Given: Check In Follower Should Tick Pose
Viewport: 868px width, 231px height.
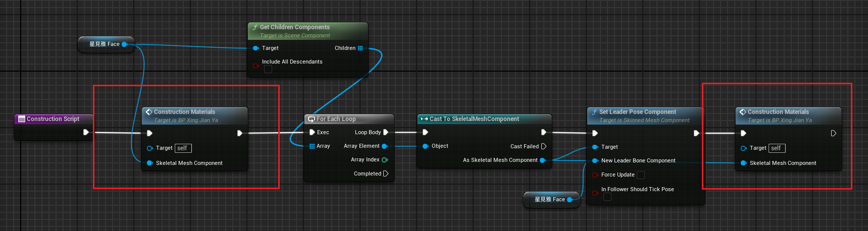Looking at the screenshot, I should (607, 197).
